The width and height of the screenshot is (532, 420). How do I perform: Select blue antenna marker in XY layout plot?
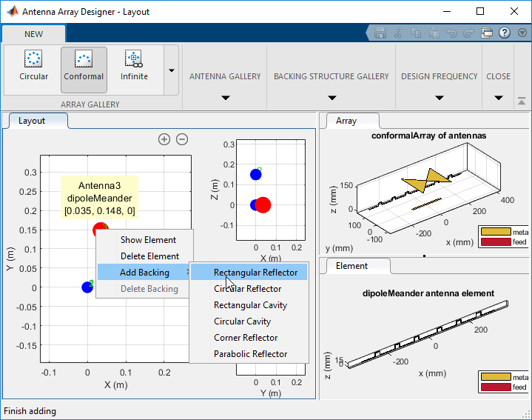tap(87, 287)
